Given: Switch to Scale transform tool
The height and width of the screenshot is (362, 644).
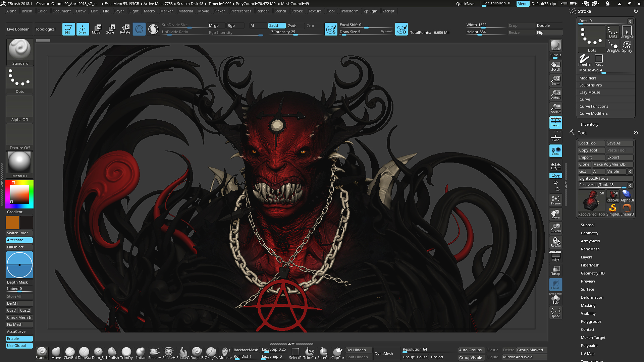Looking at the screenshot, I should [x=110, y=29].
